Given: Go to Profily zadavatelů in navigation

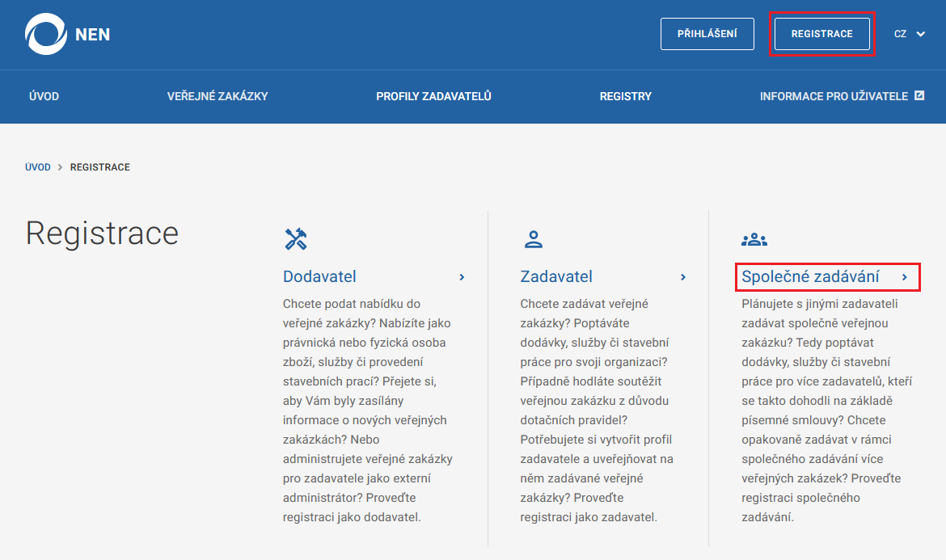Looking at the screenshot, I should (x=433, y=96).
